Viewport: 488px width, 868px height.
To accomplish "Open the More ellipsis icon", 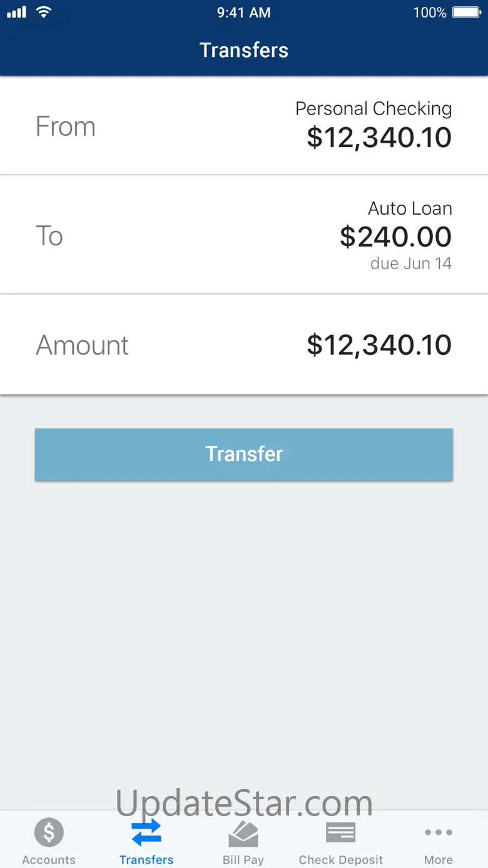I will [x=438, y=832].
